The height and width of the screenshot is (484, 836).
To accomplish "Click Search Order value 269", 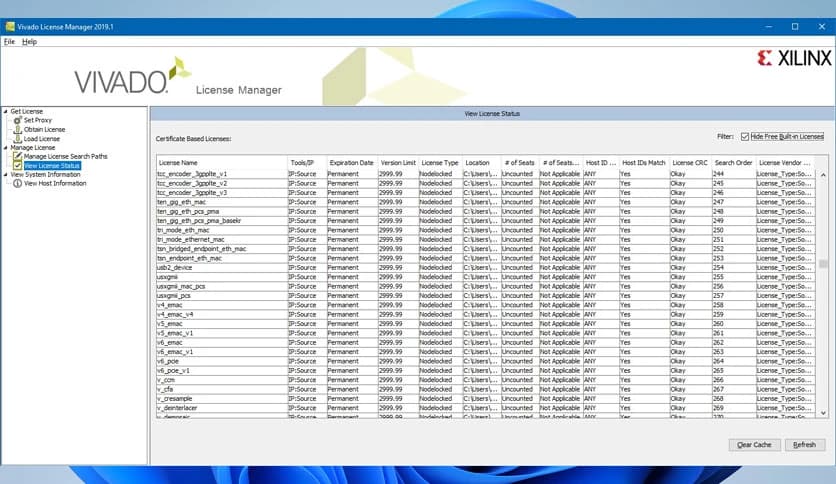I will (x=718, y=408).
